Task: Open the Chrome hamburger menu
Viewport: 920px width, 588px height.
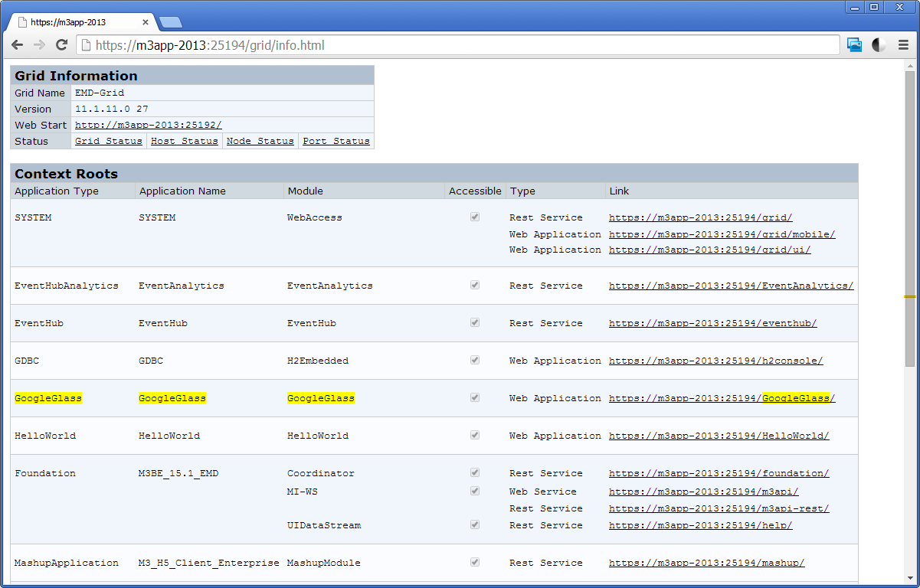Action: (x=903, y=45)
